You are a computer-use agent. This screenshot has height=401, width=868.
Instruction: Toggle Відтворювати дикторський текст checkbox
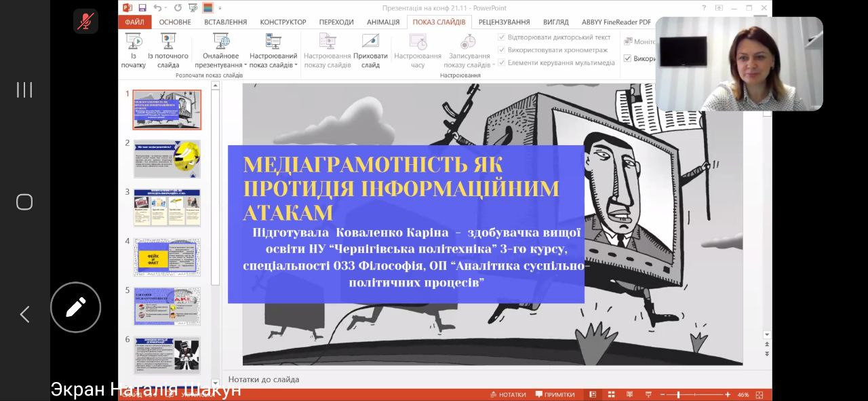click(501, 37)
